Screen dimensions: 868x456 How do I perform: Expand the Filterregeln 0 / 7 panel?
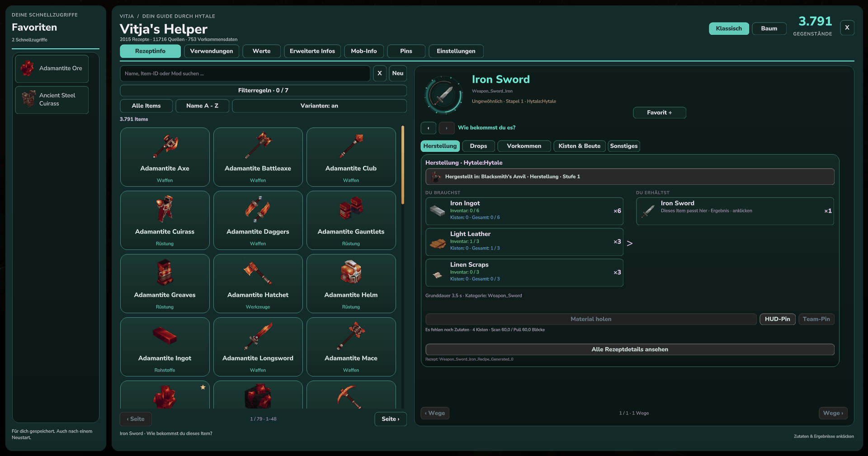point(263,90)
